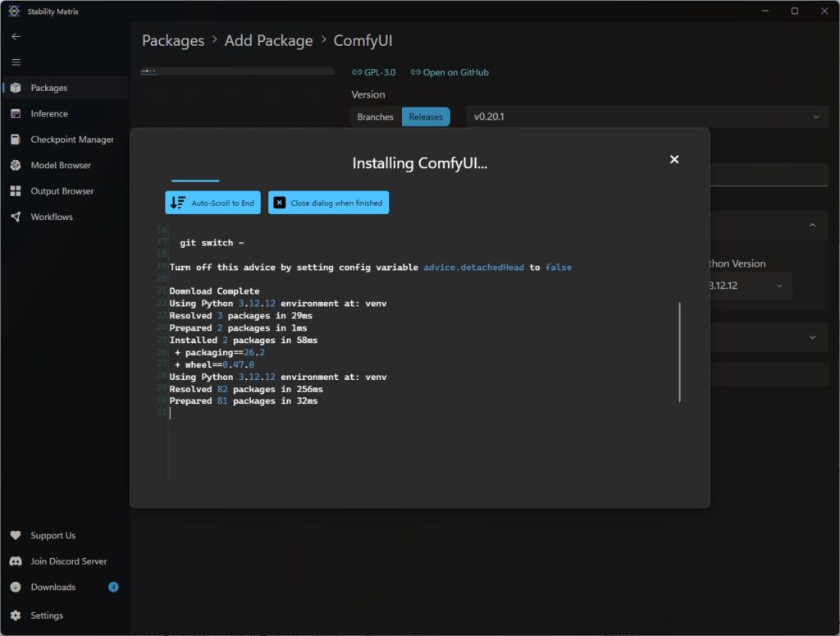Minimize the Stability Matrix window
The image size is (840, 636).
pyautogui.click(x=765, y=11)
